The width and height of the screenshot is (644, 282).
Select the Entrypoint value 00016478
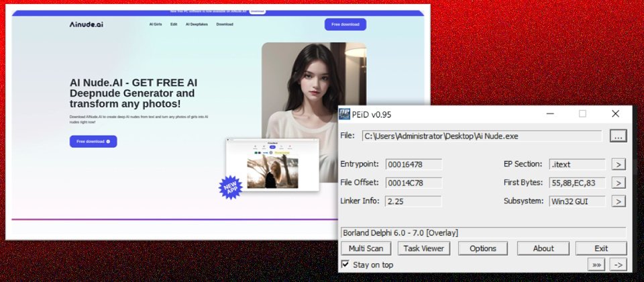coord(414,164)
